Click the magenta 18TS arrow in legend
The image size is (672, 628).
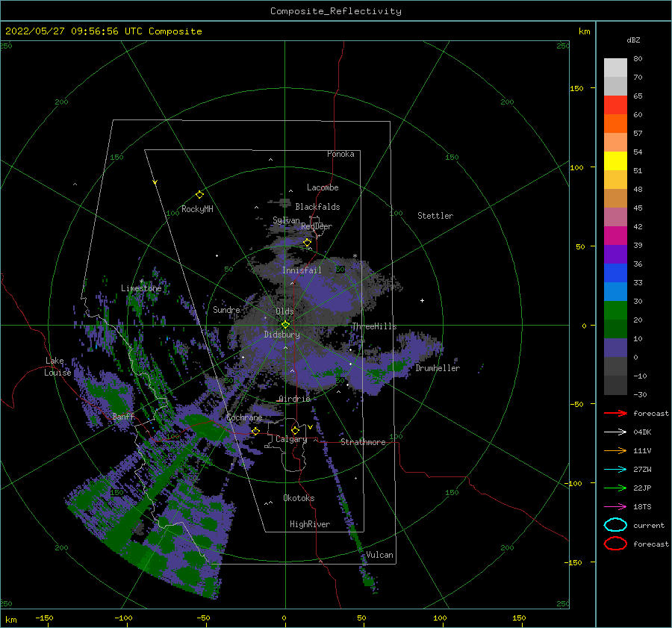[615, 506]
